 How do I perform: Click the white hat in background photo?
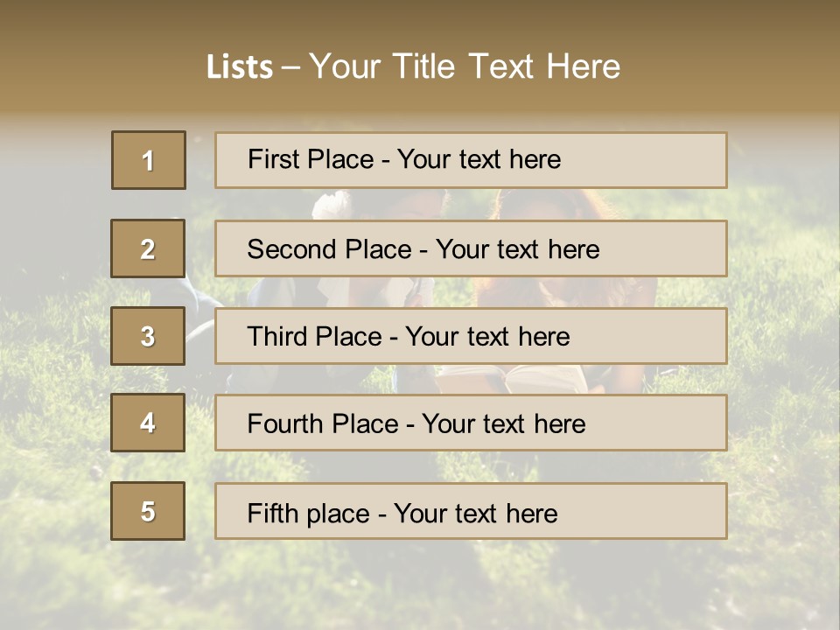(332, 205)
